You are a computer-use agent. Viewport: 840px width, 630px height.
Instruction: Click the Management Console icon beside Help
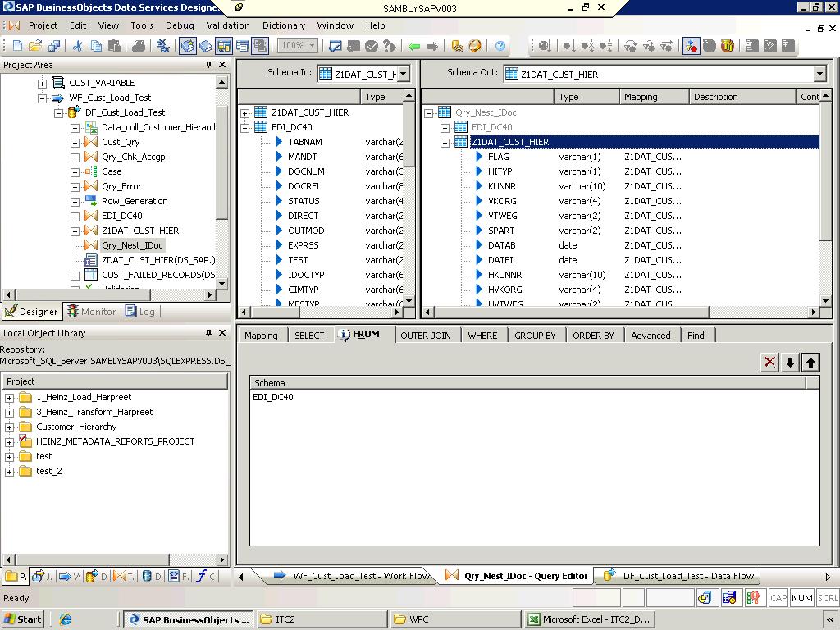(475, 46)
